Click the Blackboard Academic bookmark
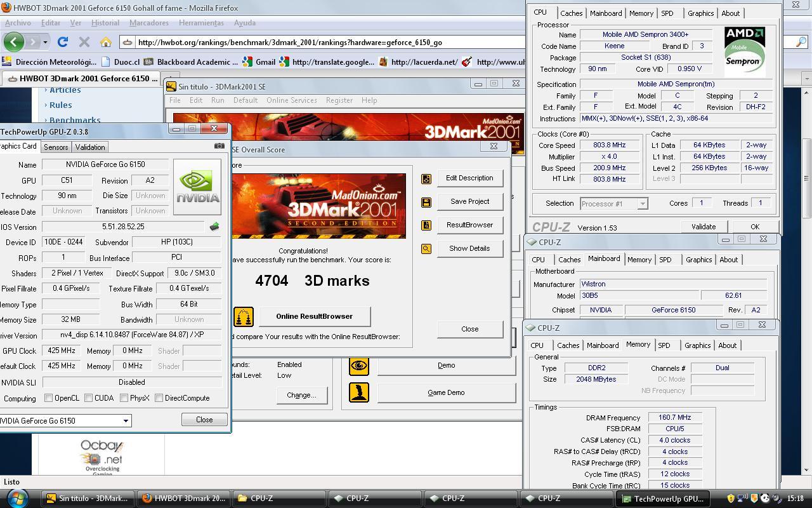Screen dimensions: 812x508 192,62
